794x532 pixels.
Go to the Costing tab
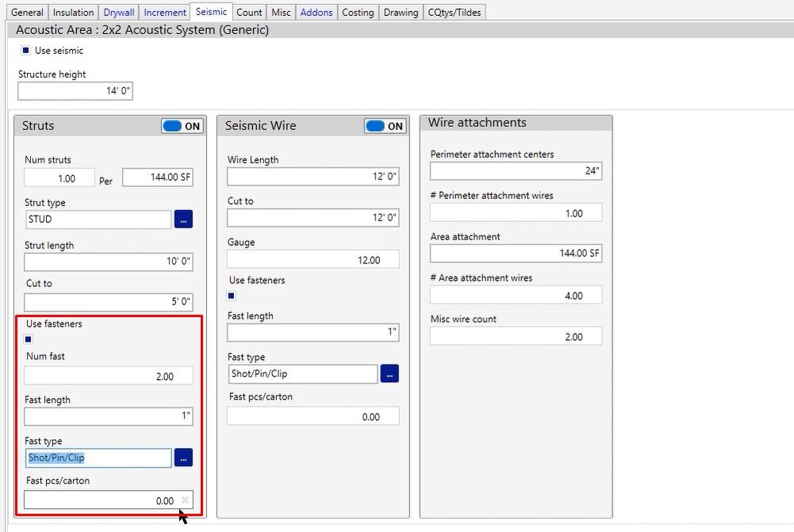358,13
